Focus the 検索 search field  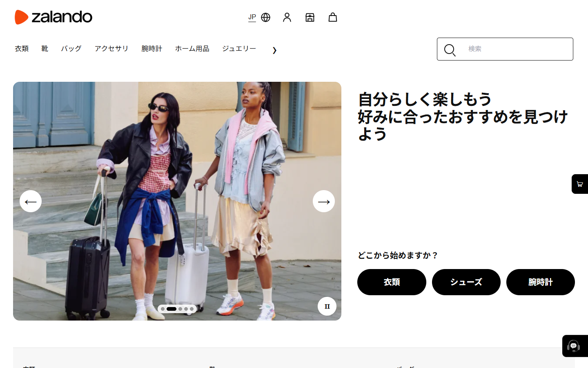(x=505, y=49)
